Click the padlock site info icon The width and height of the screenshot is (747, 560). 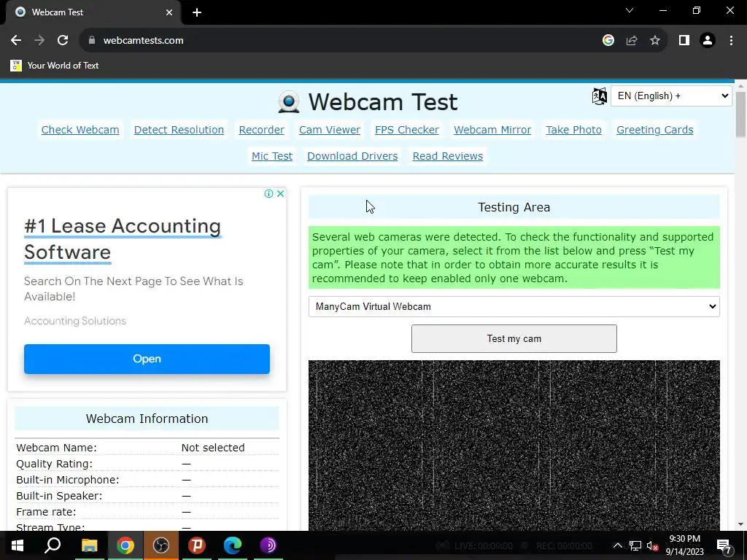(92, 41)
